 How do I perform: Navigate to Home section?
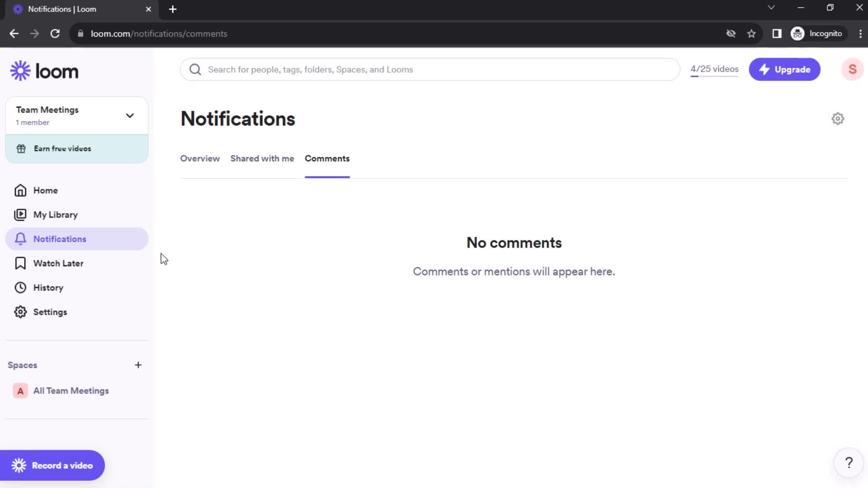click(x=45, y=190)
